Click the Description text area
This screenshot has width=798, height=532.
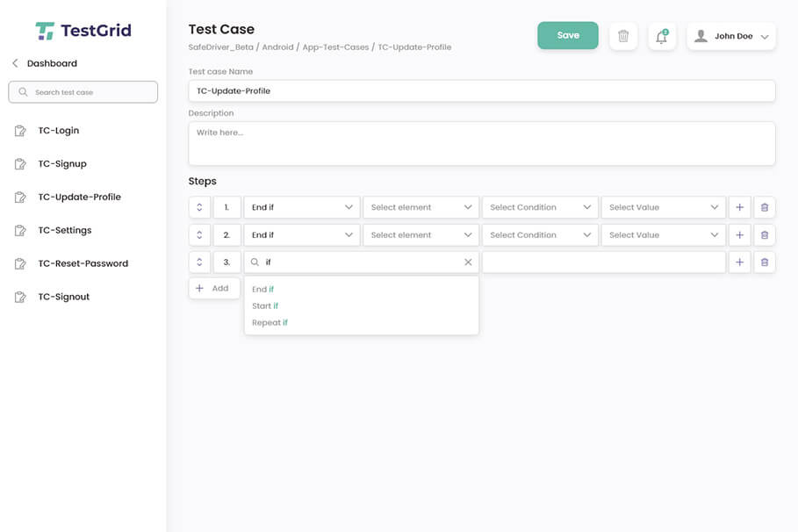click(481, 143)
